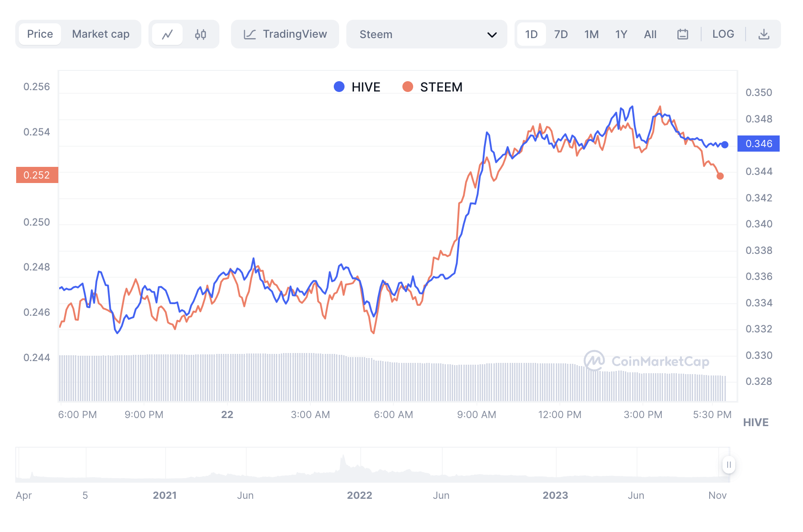Click the Apr label on range navigator
This screenshot has height=532, width=803.
[x=24, y=495]
